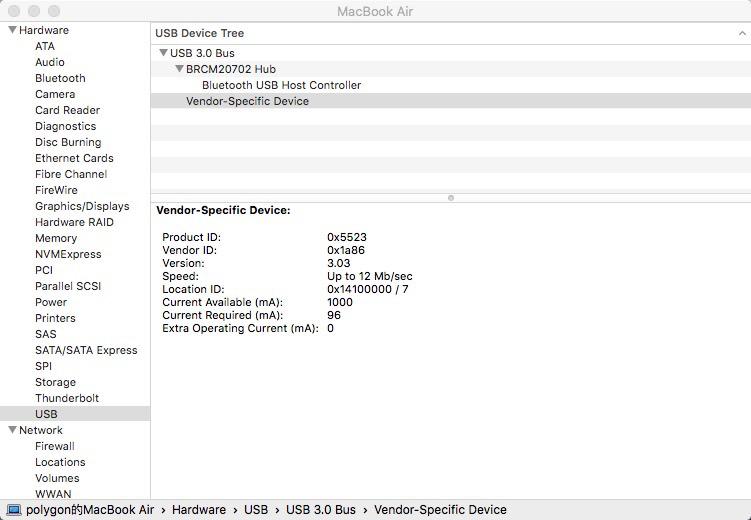Click Location ID value 0x14100000 / 7
Viewport: 751px width, 520px height.
click(368, 289)
